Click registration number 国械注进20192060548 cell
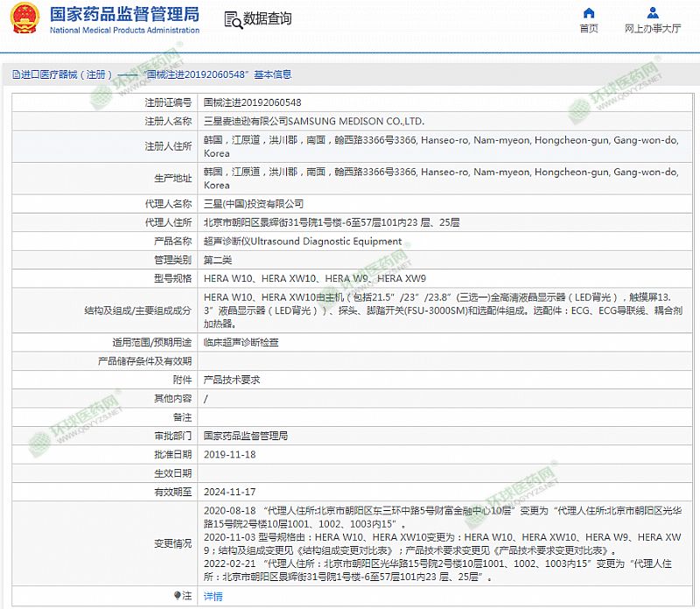Viewport: 700px width, 609px height. coord(252,102)
